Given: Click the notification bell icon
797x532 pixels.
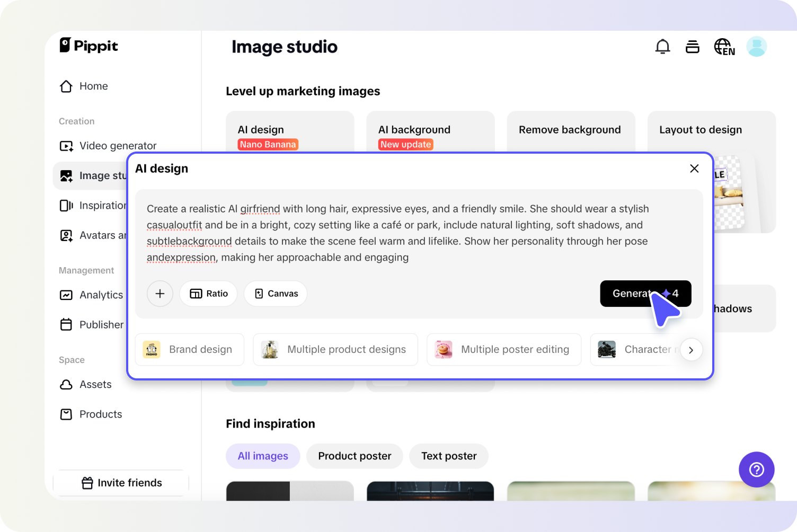Looking at the screenshot, I should pyautogui.click(x=662, y=47).
